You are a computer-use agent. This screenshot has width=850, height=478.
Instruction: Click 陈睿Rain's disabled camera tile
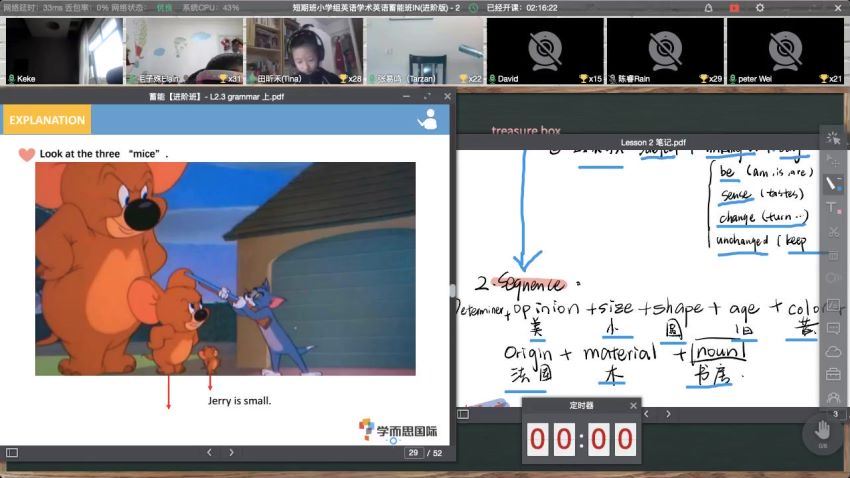(x=665, y=51)
